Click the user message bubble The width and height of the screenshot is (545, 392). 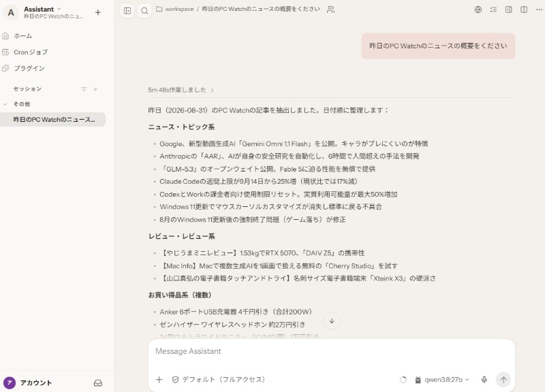click(438, 46)
